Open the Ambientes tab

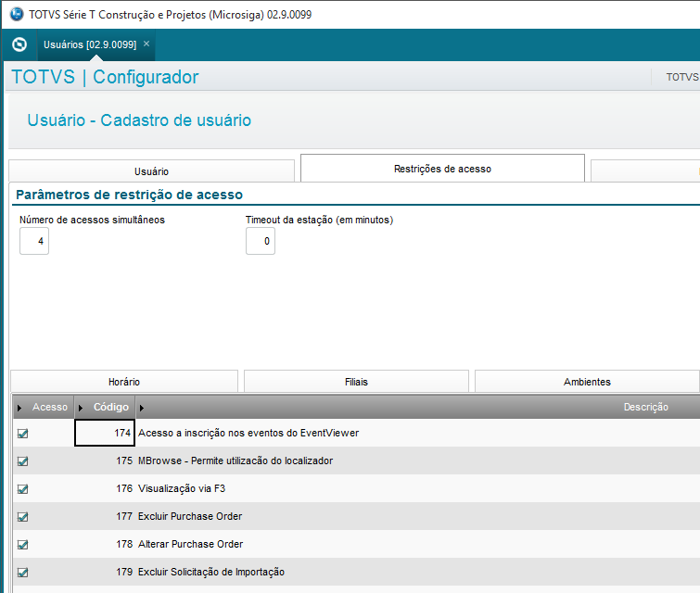tap(587, 382)
